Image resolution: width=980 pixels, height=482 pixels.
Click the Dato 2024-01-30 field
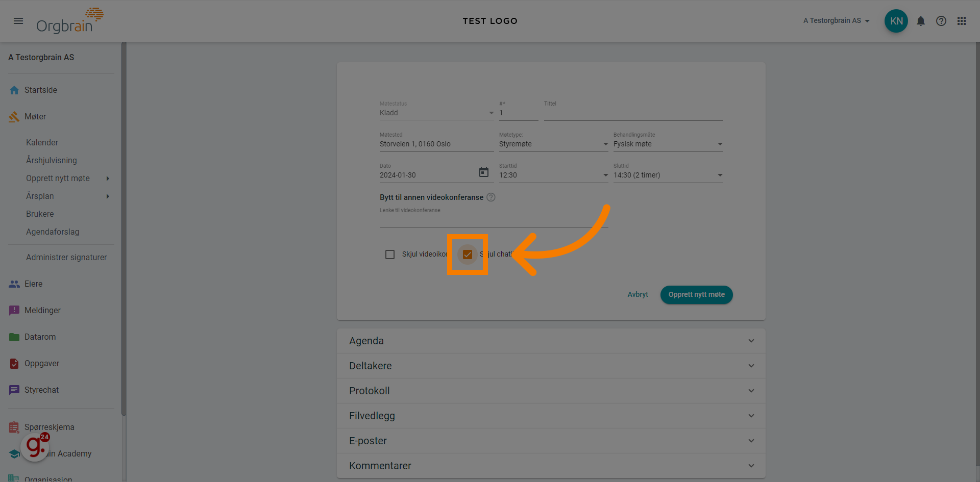pyautogui.click(x=428, y=175)
